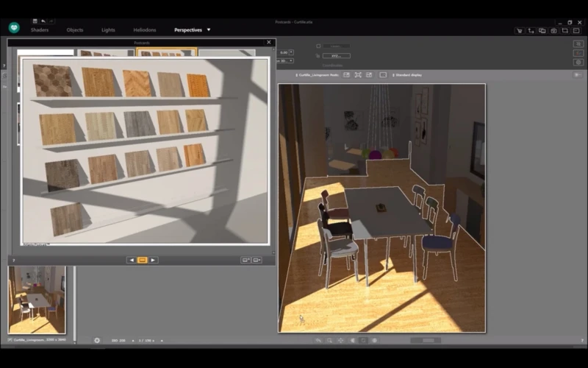Close the Postcards window

270,43
